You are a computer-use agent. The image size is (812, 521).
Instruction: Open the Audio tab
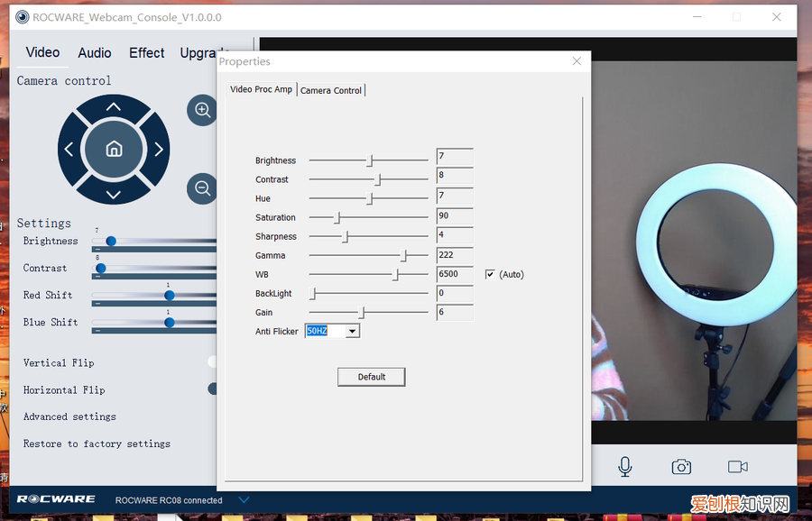(x=95, y=53)
